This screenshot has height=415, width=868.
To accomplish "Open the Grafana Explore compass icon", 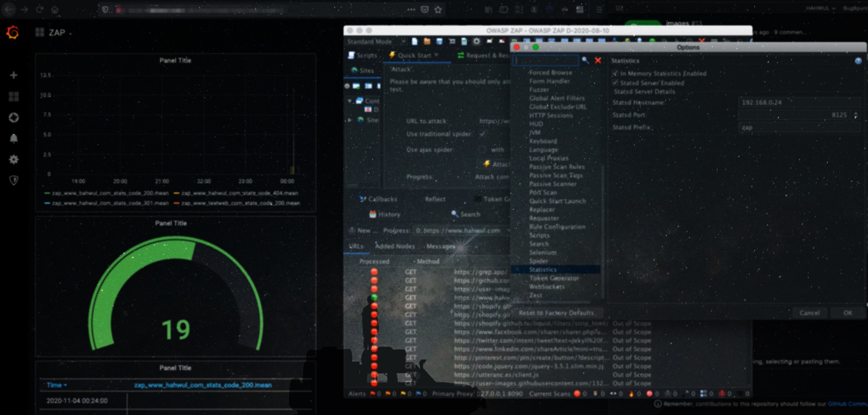I will (14, 118).
